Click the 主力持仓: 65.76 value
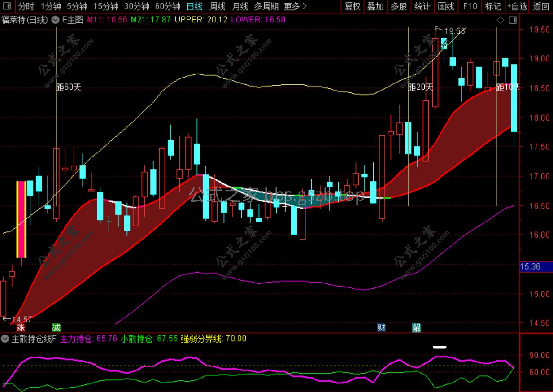 pyautogui.click(x=89, y=339)
